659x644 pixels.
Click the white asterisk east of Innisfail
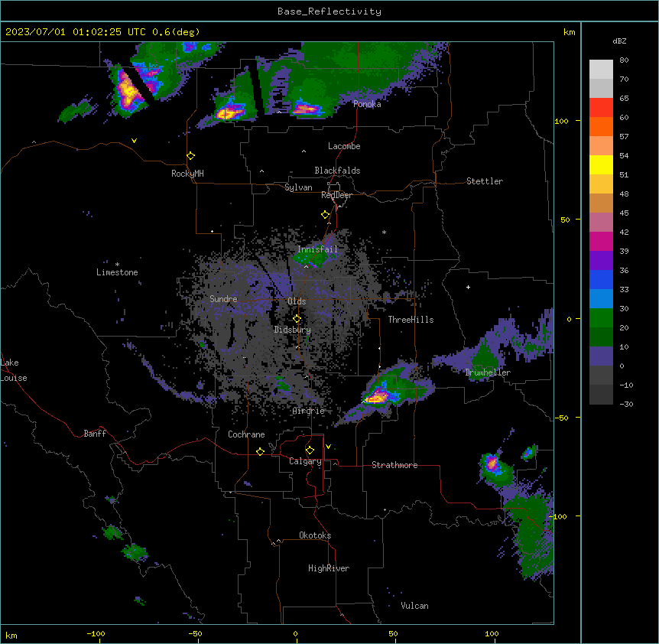click(x=384, y=232)
